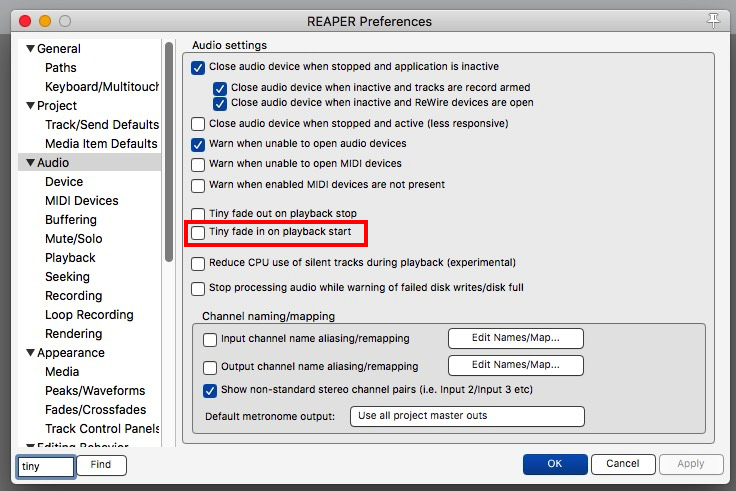Open MIDI Devices settings page
The image size is (736, 491).
(82, 200)
